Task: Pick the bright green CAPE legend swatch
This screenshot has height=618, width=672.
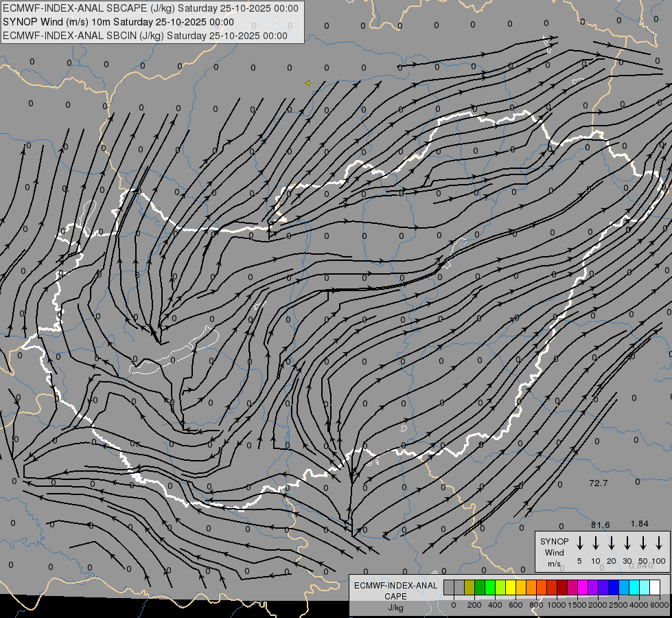Action: (490, 587)
